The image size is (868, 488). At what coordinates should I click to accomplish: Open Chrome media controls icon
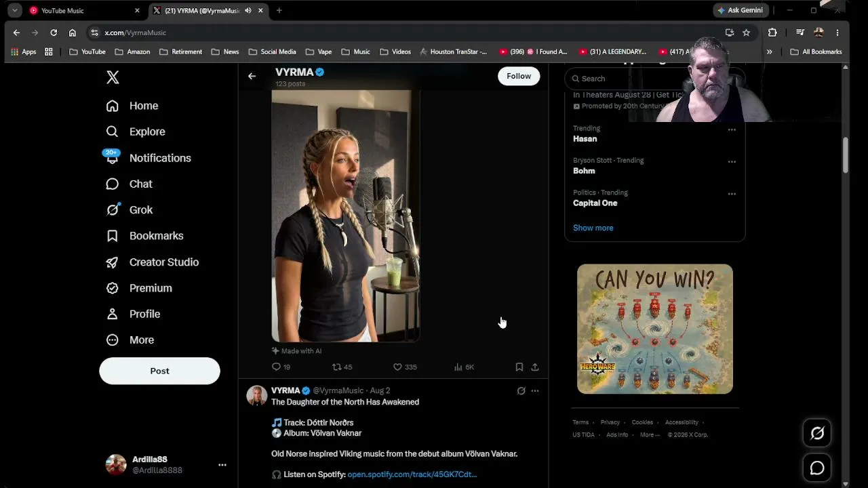[x=800, y=33]
